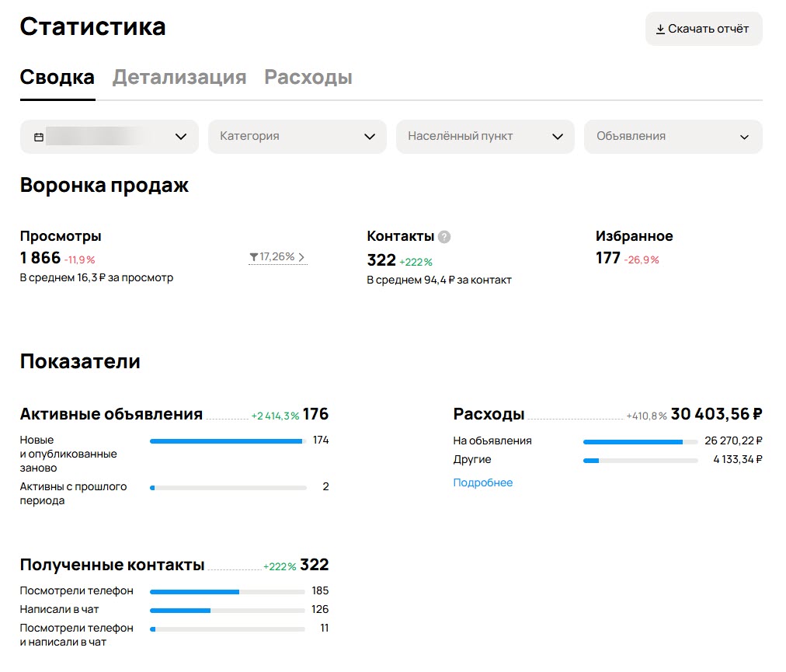Click the Написали в чат progress bar
Image resolution: width=786 pixels, height=672 pixels.
click(227, 610)
